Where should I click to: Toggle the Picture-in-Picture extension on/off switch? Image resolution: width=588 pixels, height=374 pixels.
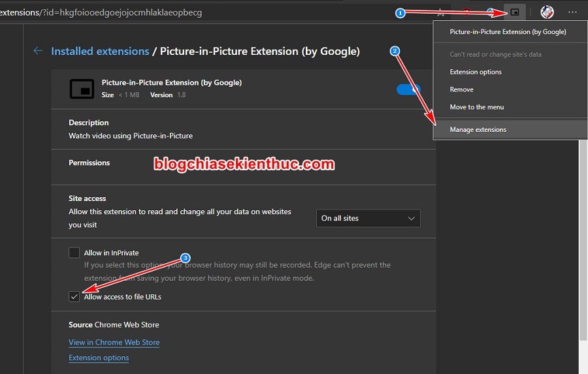[x=408, y=89]
